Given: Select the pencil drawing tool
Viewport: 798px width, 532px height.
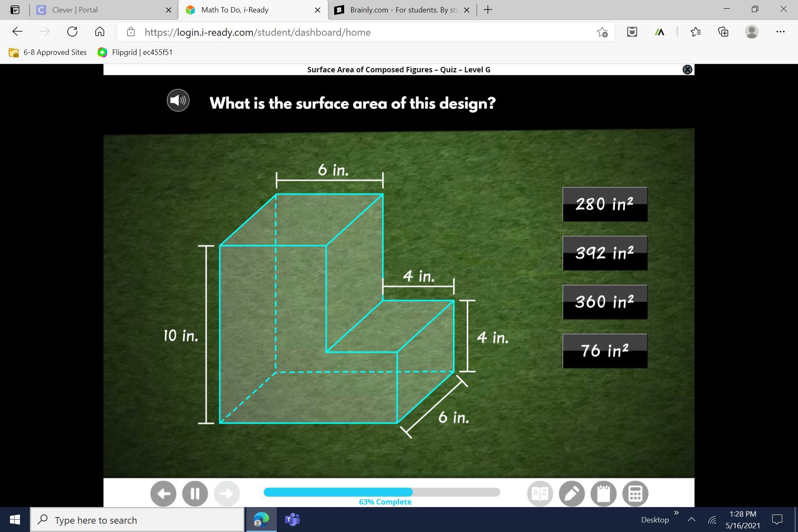Looking at the screenshot, I should (572, 494).
